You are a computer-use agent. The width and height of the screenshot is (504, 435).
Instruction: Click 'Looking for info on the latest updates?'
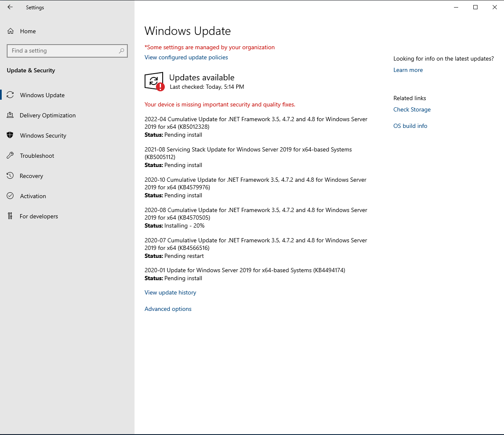[443, 58]
